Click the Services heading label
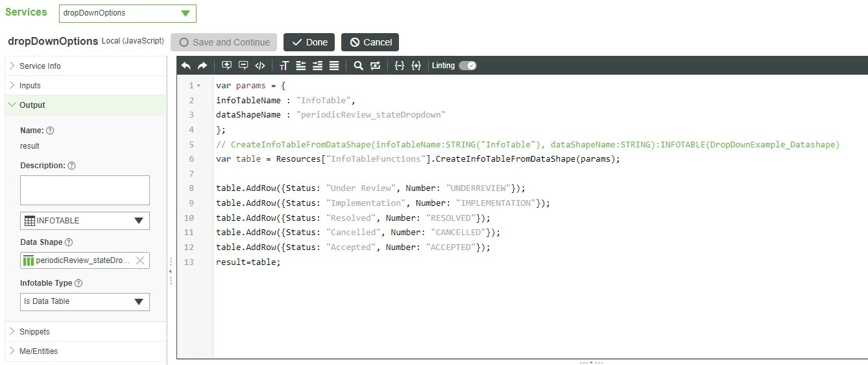868x365 pixels. coord(26,12)
